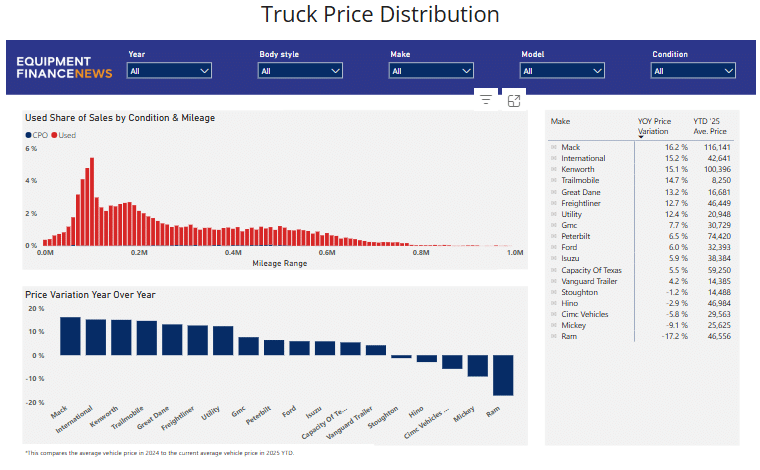This screenshot has width=760, height=470.
Task: Expand the Utility table row
Action: coord(554,214)
